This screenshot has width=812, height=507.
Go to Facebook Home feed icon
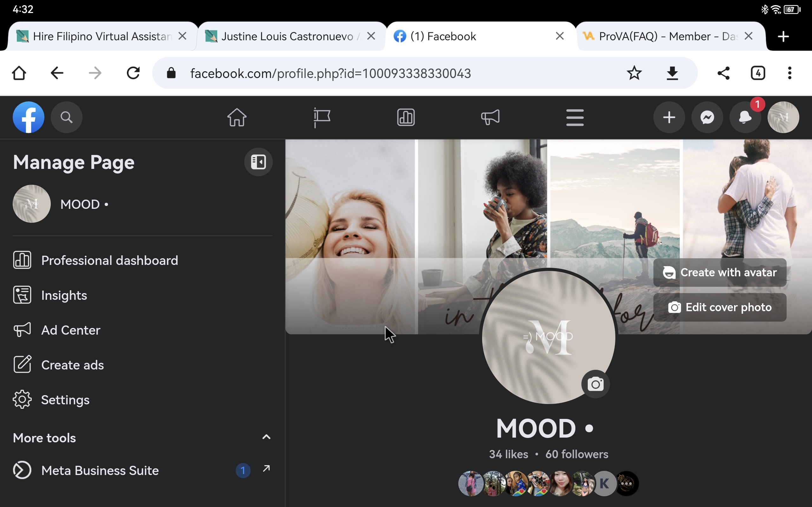[x=237, y=117]
